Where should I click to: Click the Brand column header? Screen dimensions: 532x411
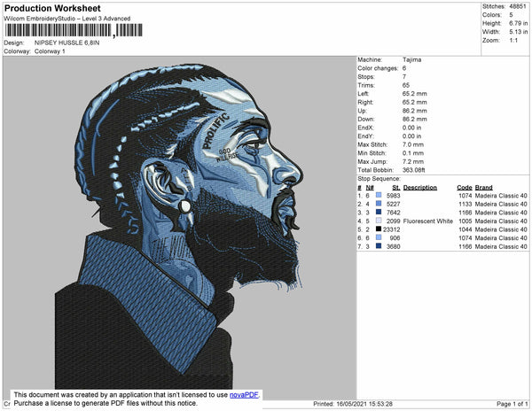(483, 188)
